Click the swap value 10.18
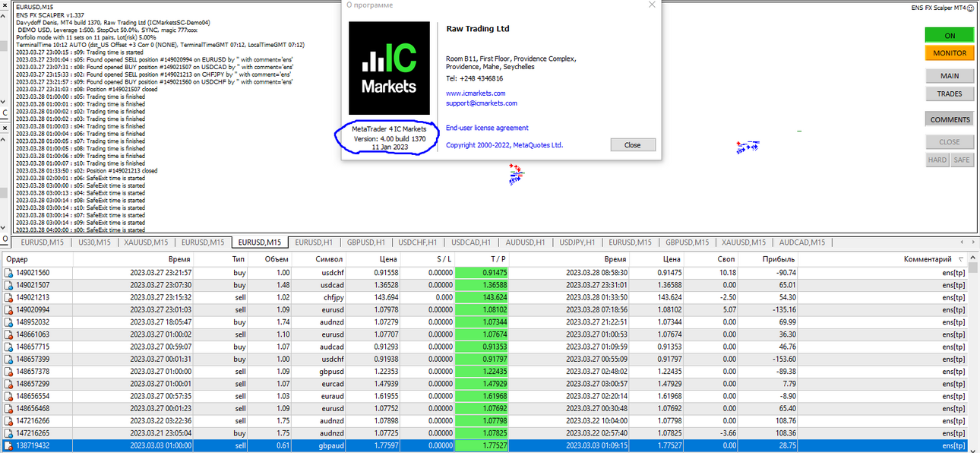This screenshot has width=980, height=453. click(727, 272)
